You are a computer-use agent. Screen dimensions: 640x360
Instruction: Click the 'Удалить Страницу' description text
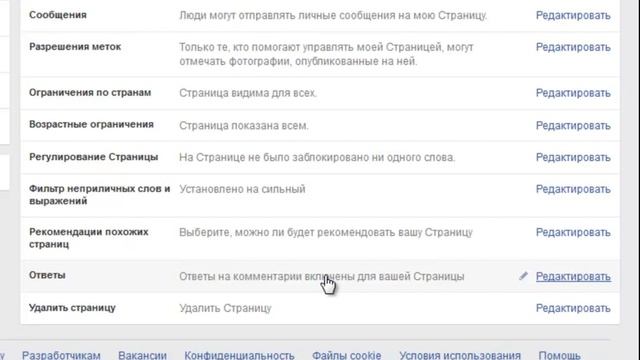pyautogui.click(x=225, y=309)
